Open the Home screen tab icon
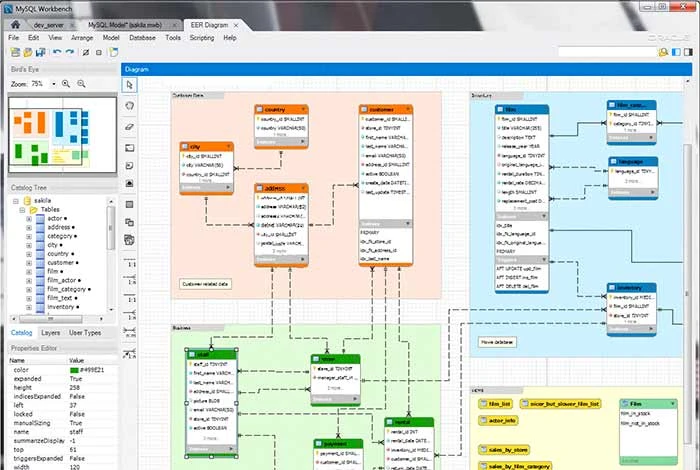Viewport: 700px width, 470px height. (15, 25)
